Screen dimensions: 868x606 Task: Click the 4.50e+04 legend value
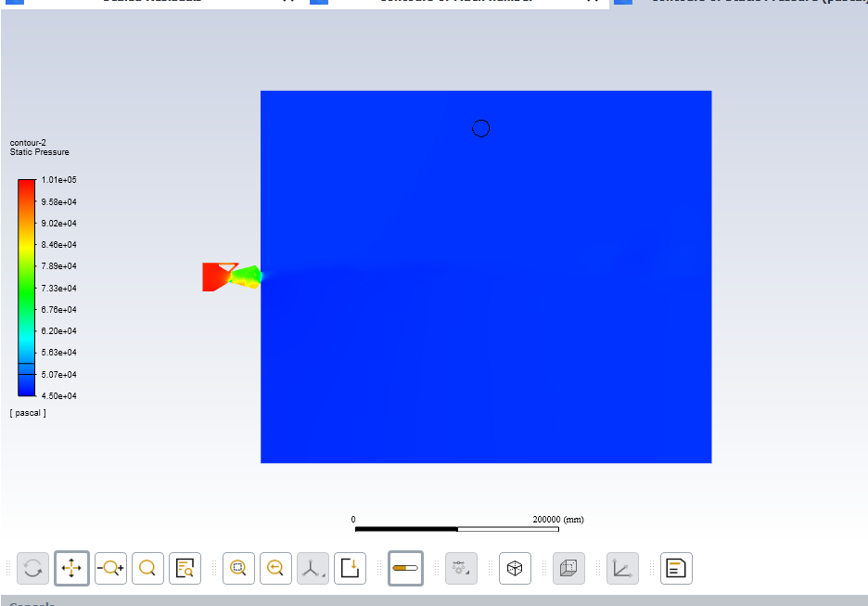click(x=58, y=396)
